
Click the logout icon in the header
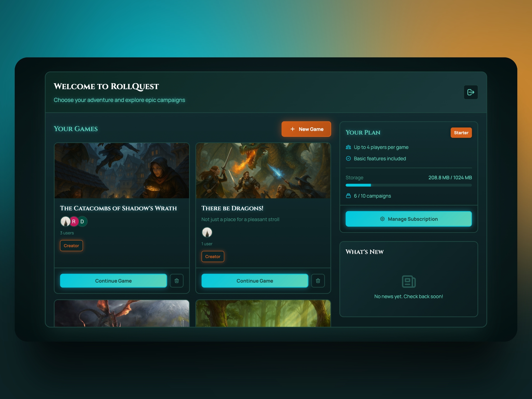(471, 92)
